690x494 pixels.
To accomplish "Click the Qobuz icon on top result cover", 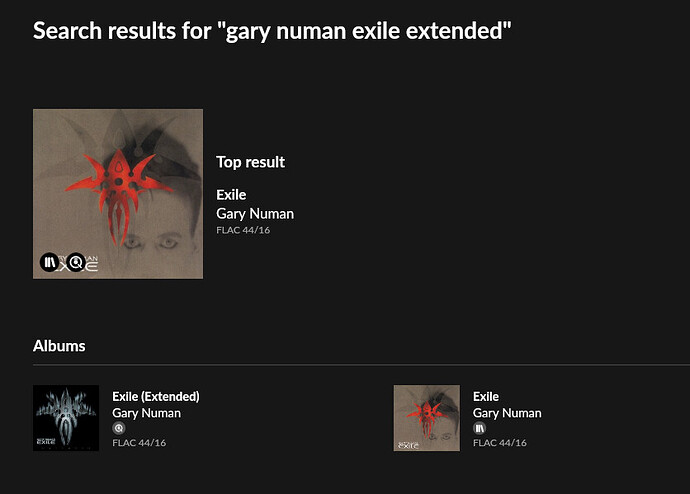I will coord(76,262).
